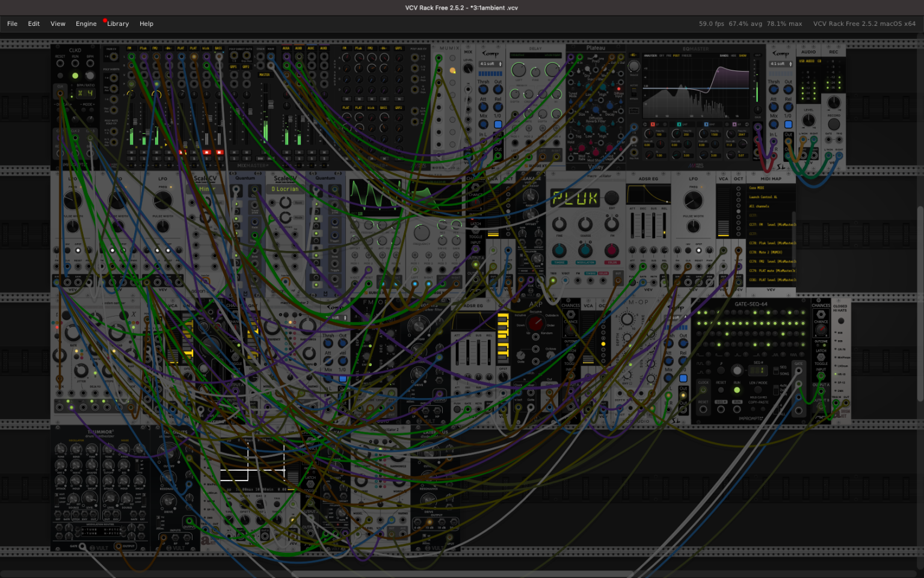Click the RESET button on GATE-SEQ-64
924x578 pixels.
(721, 390)
